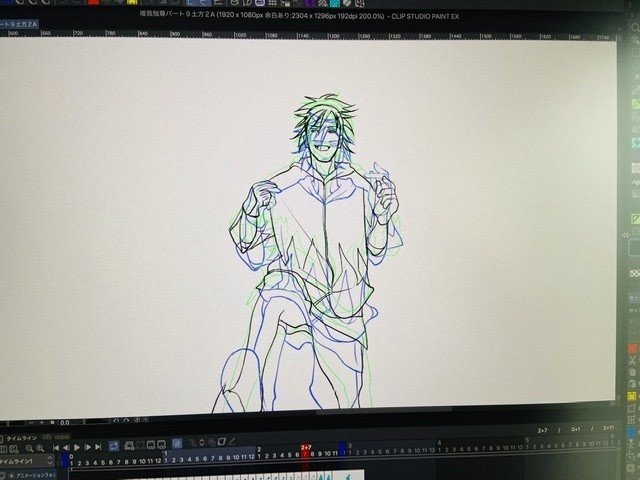Viewport: 640px width, 480px height.
Task: Click the last animation cel thumbnail in track
Action: pos(348,476)
